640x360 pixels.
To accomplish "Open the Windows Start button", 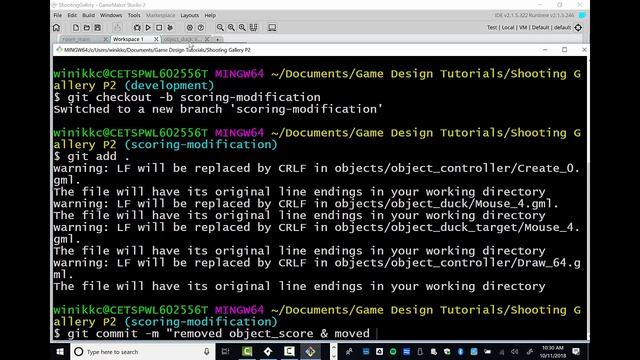I will click(60, 351).
